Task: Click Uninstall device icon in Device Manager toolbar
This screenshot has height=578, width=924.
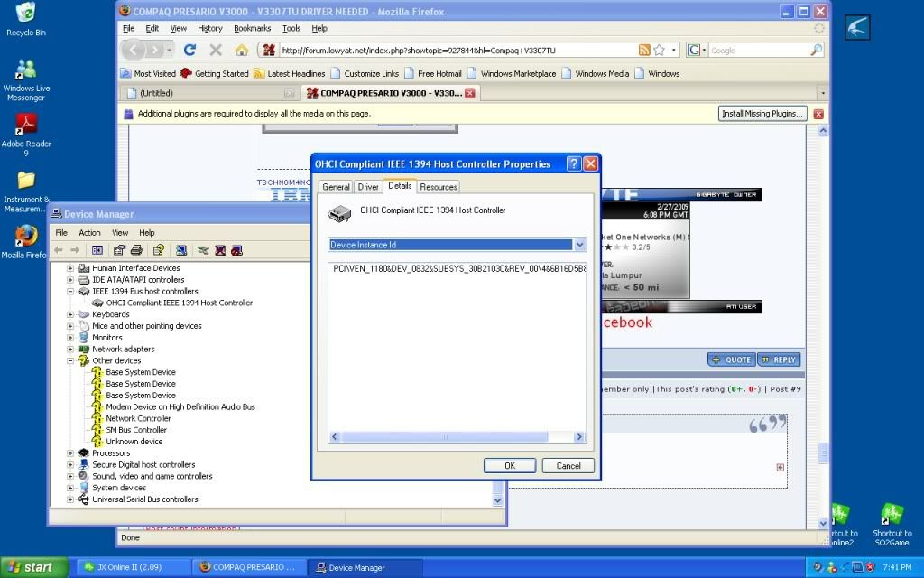Action: pyautogui.click(x=220, y=250)
